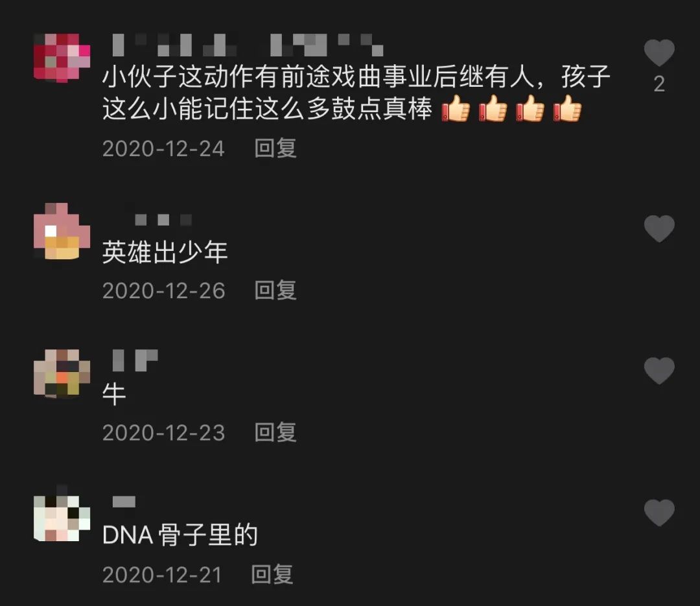Open the blurred username above the 牛 comment
This screenshot has width=700, height=606.
coord(135,360)
